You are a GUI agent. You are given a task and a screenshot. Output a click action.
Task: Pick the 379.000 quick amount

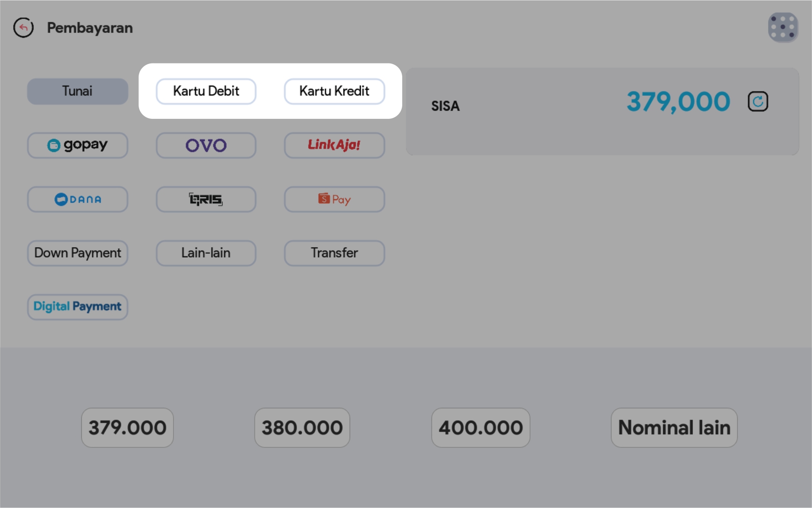point(127,428)
